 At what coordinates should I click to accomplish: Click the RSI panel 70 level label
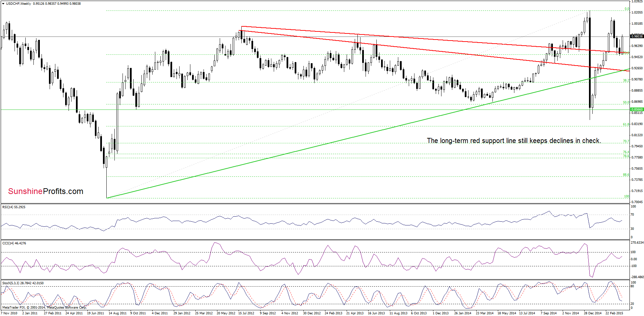point(633,215)
